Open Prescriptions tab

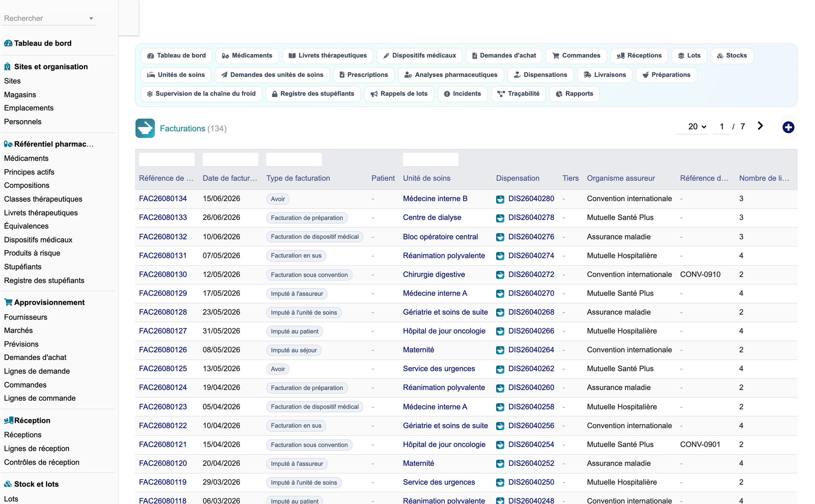tap(364, 75)
